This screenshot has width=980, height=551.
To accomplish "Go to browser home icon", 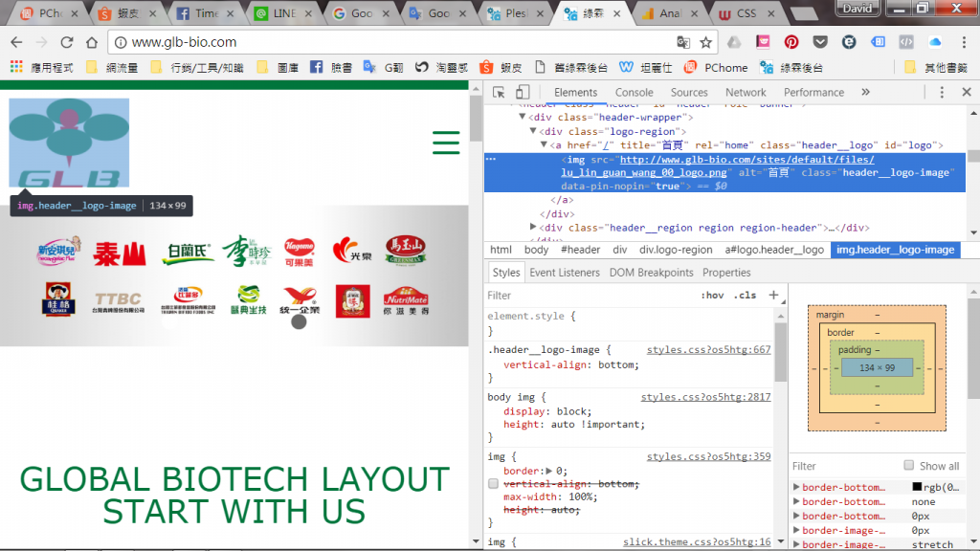I will pos(92,42).
